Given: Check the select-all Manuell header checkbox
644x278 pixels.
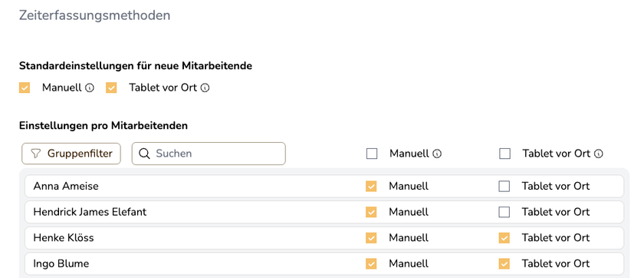Looking at the screenshot, I should (372, 154).
